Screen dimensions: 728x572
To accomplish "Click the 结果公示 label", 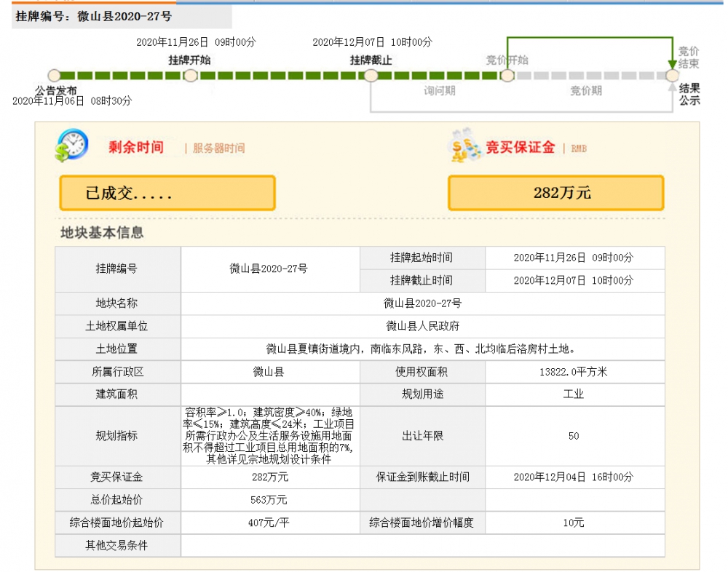I will tap(689, 95).
